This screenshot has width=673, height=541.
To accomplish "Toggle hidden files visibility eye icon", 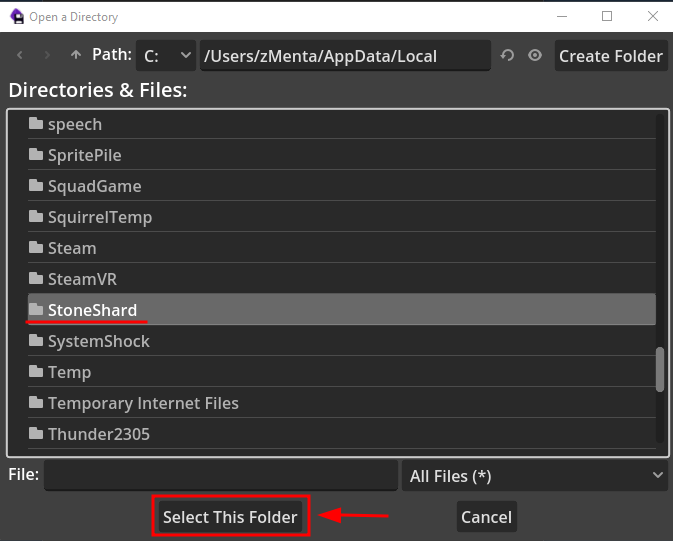I will [x=535, y=55].
